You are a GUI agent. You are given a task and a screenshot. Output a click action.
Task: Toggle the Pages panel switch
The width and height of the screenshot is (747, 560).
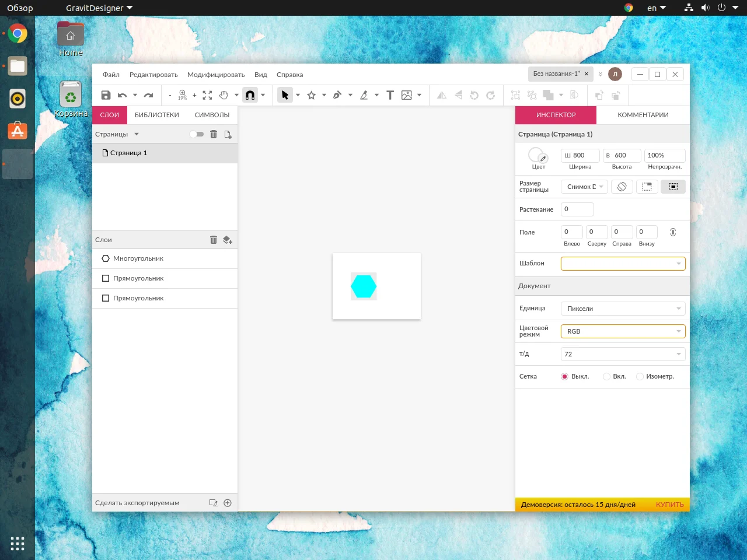(x=197, y=134)
